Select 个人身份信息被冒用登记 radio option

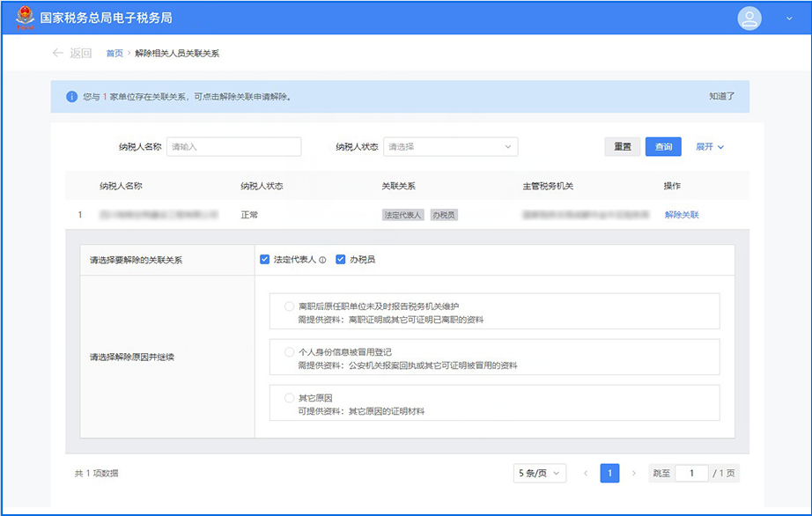(x=289, y=352)
